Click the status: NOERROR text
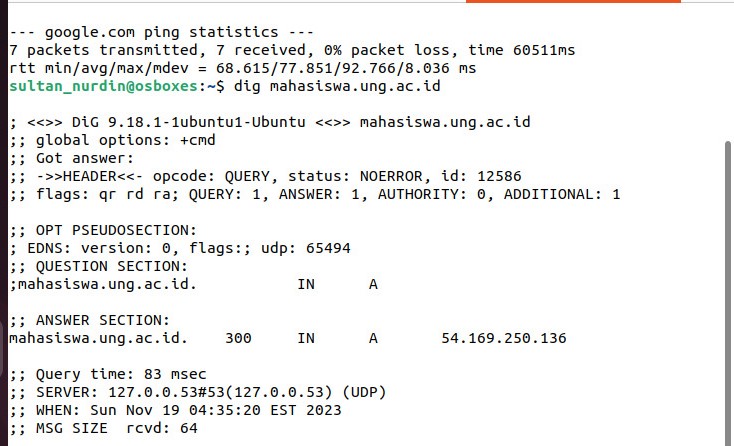This screenshot has width=734, height=446. [x=355, y=176]
